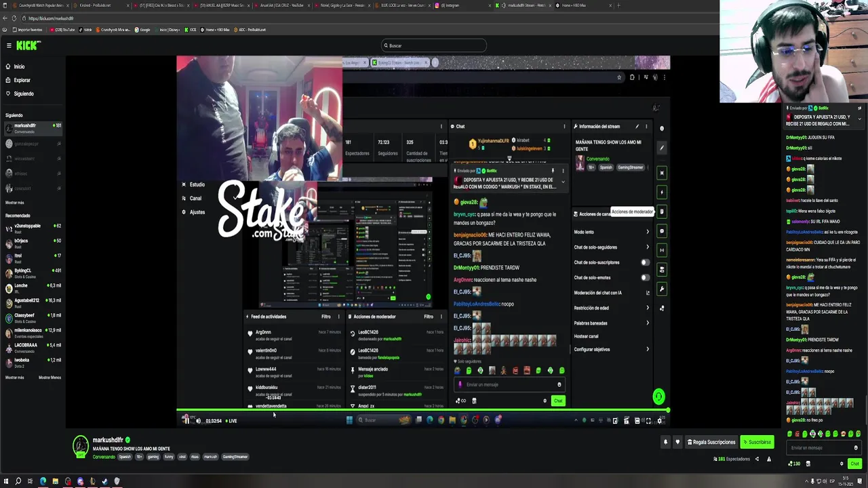Open Lonche recommended channel

coord(33,287)
